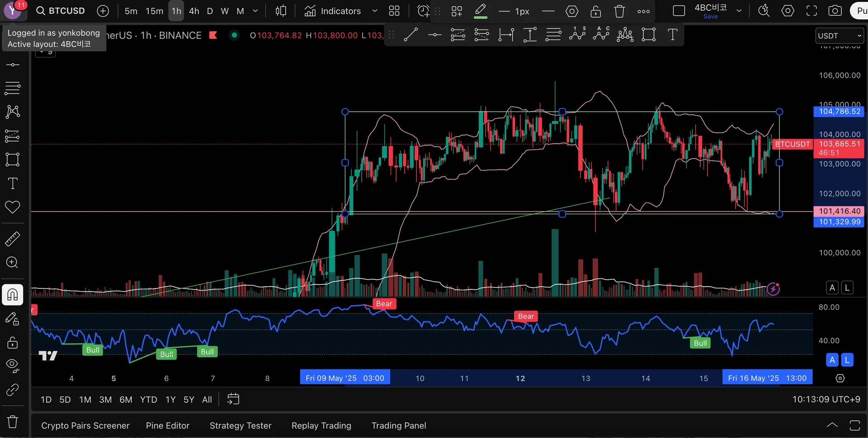Set the date range to YTD
The width and height of the screenshot is (868, 438).
[x=148, y=400]
